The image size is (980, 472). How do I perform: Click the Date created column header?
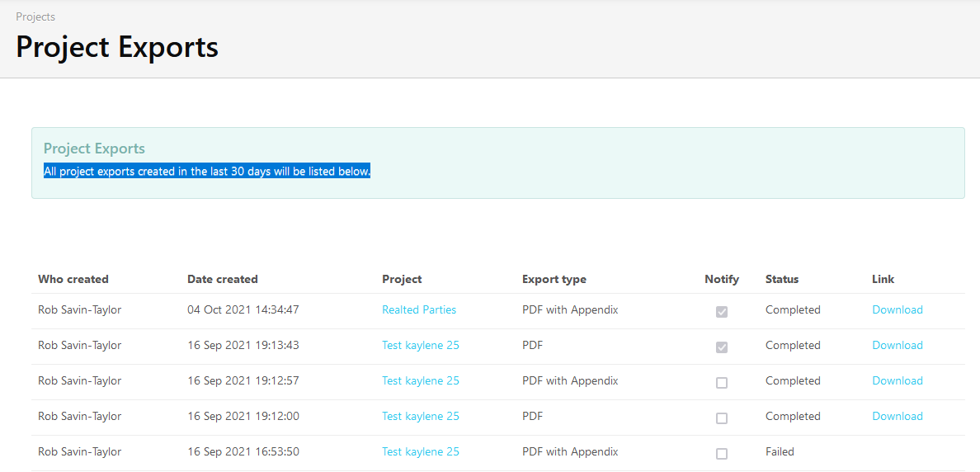[223, 280]
